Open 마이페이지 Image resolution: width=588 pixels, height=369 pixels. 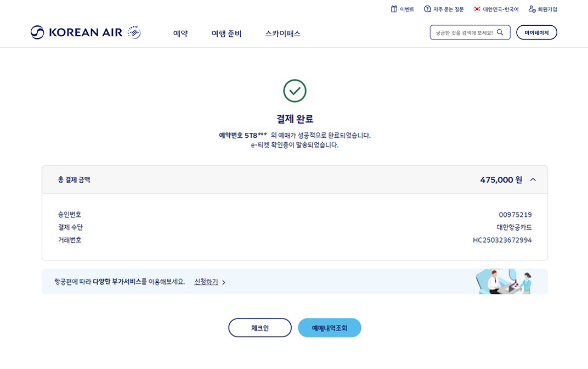tap(536, 32)
